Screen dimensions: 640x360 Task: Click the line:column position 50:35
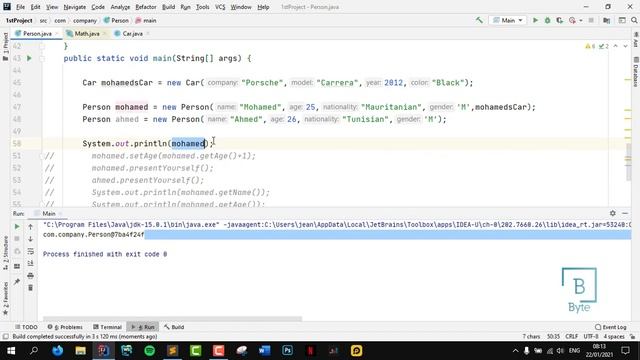(x=553, y=336)
